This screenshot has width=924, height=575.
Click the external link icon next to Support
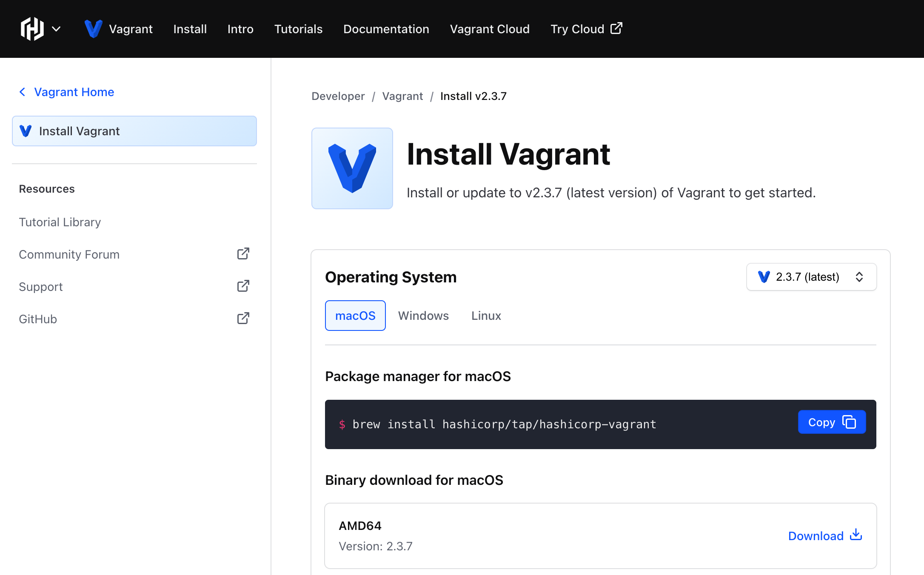[x=243, y=286]
